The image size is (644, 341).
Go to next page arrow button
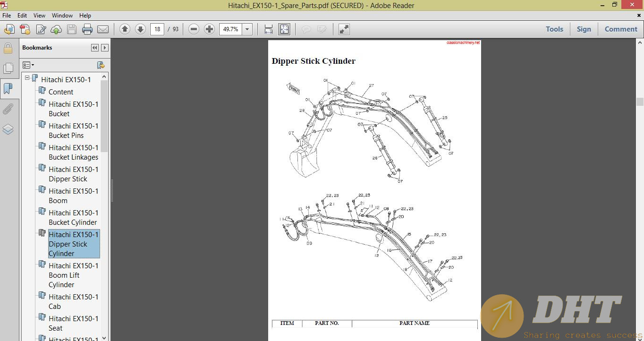pos(140,29)
